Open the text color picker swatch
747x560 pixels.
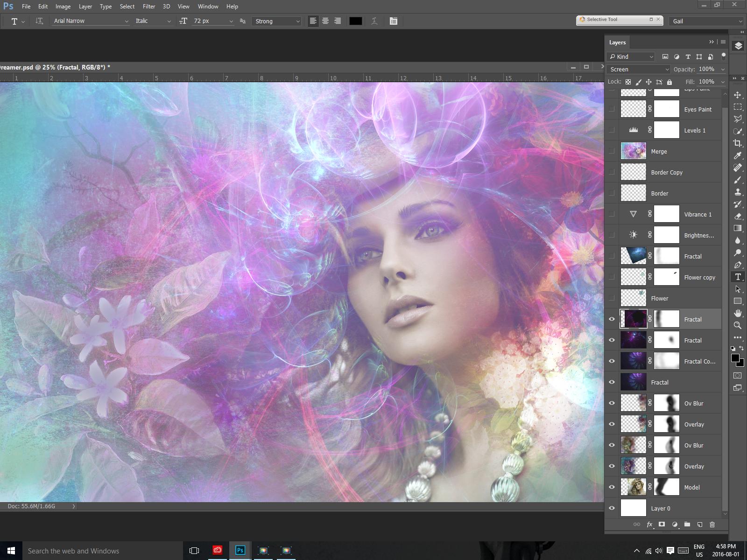pos(356,21)
